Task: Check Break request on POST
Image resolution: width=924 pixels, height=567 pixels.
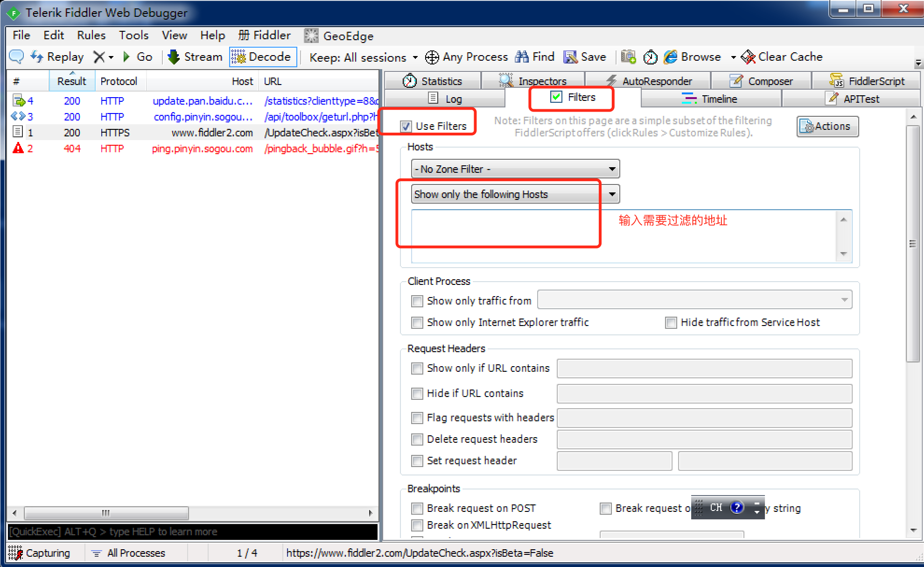Action: 417,508
